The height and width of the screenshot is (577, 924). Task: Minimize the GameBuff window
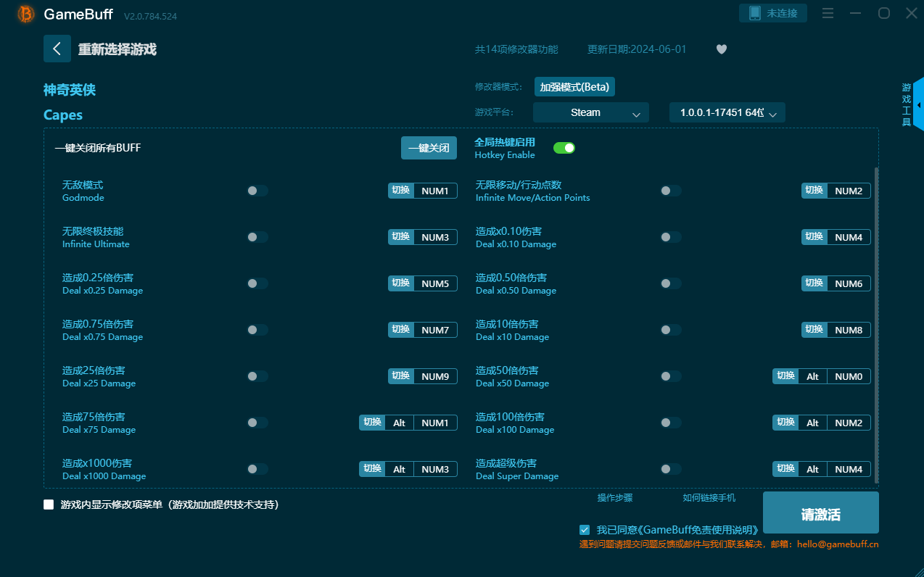pos(856,13)
